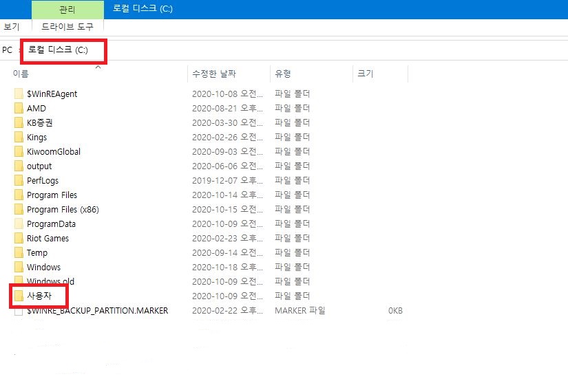This screenshot has width=568, height=392.
Task: Click the 파일 폴더 type of Riot Games
Action: (x=292, y=238)
